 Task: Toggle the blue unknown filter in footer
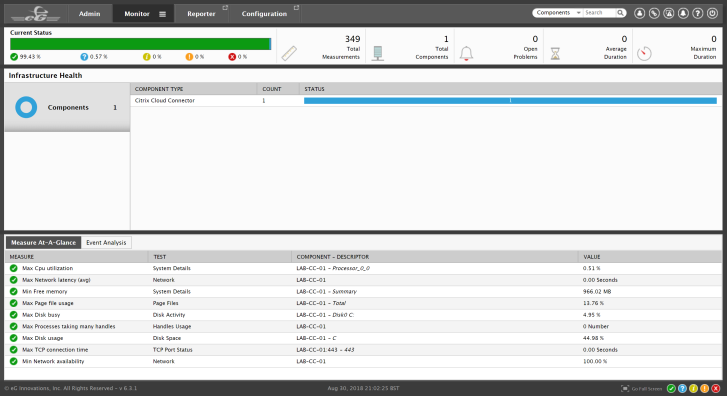pos(682,389)
